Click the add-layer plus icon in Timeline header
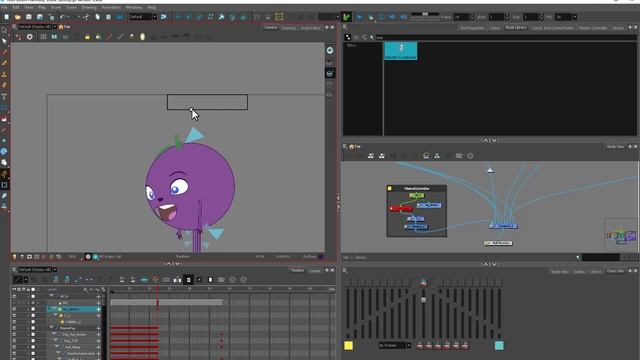The height and width of the screenshot is (360, 640). 85,289
